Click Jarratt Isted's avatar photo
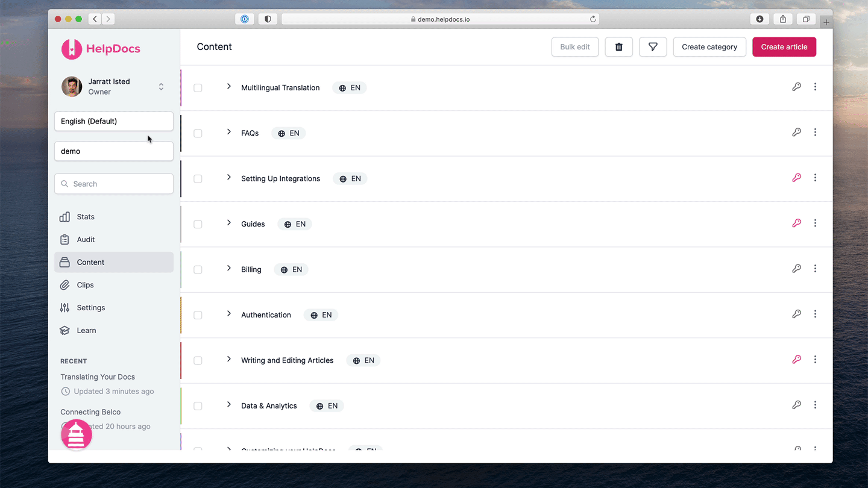This screenshot has width=868, height=488. pos(72,87)
